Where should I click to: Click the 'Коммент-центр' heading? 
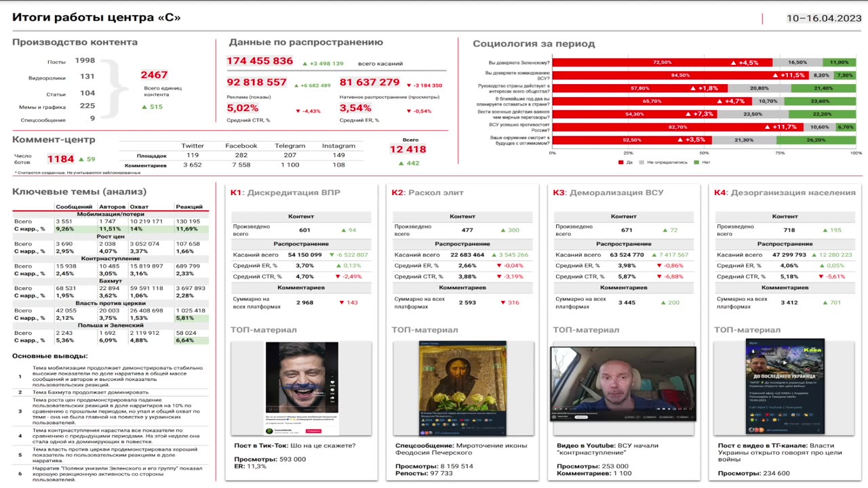tap(54, 140)
